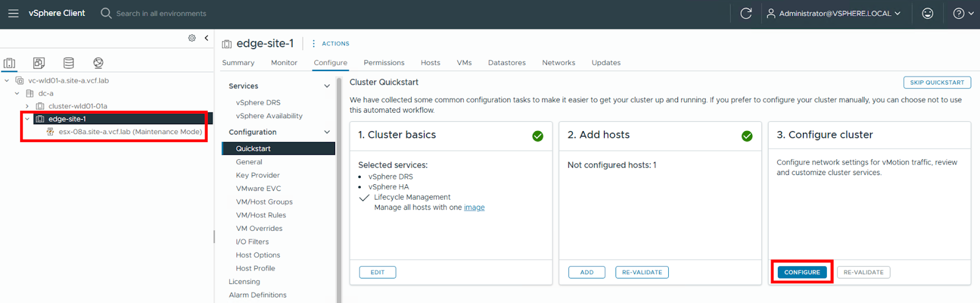Switch to Hosts and Clusters inventory view
The height and width of the screenshot is (303, 980).
(x=9, y=63)
